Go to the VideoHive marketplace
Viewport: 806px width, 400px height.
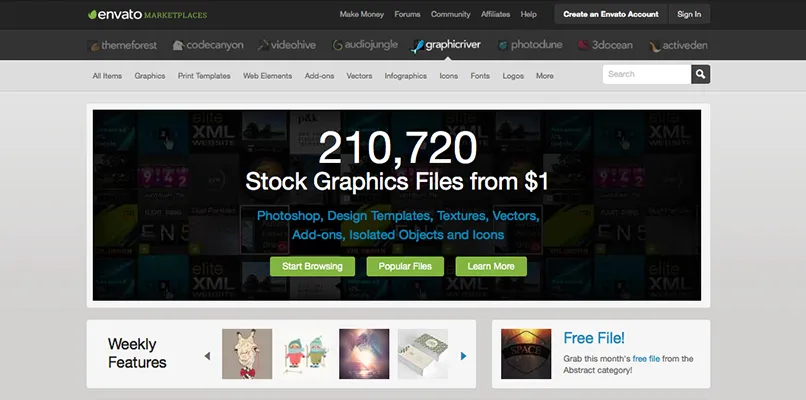[x=287, y=45]
